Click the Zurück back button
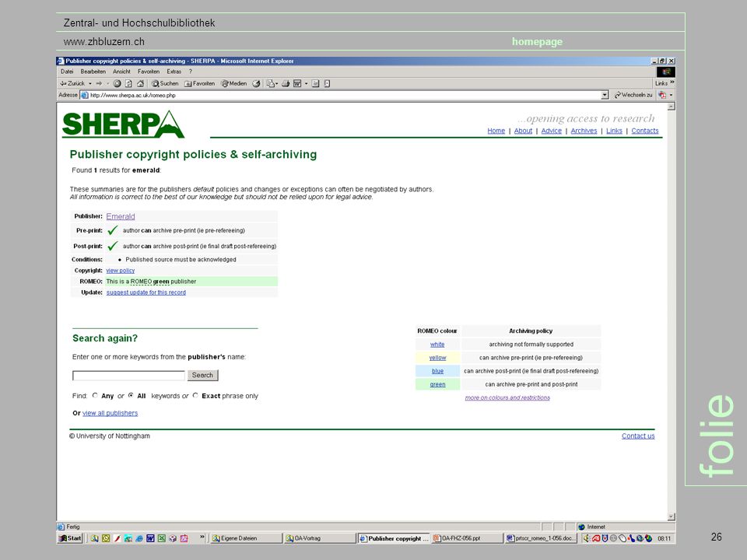747x560 pixels. 72,83
